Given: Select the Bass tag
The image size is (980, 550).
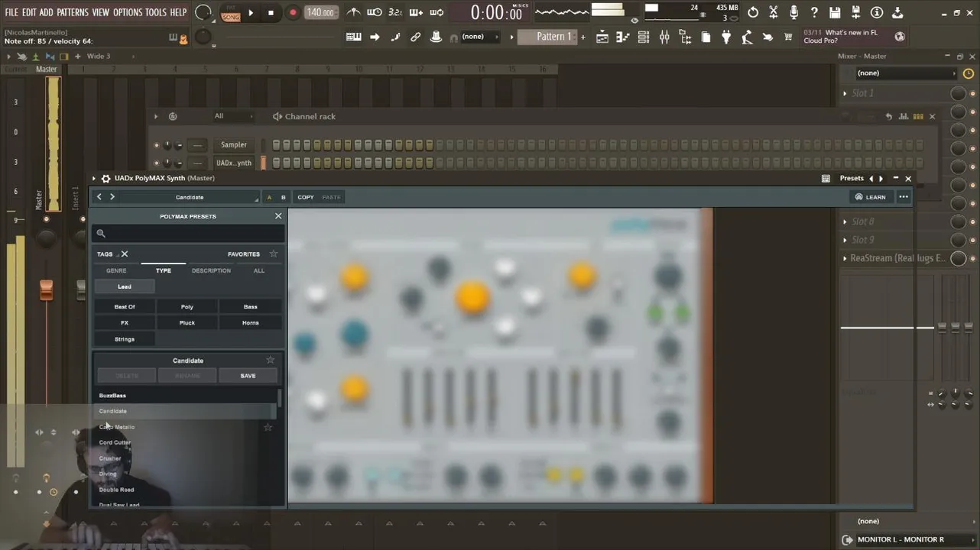Looking at the screenshot, I should [251, 306].
